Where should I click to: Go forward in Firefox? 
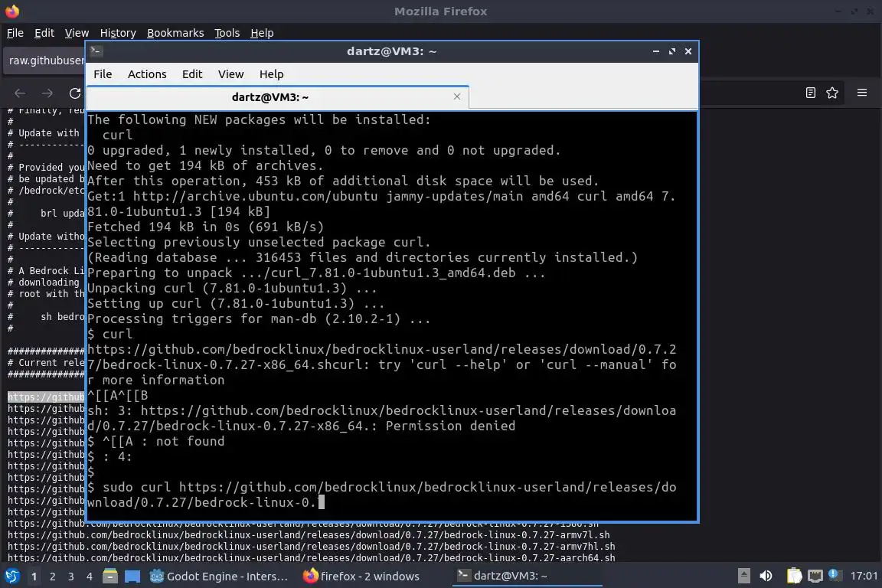47,93
